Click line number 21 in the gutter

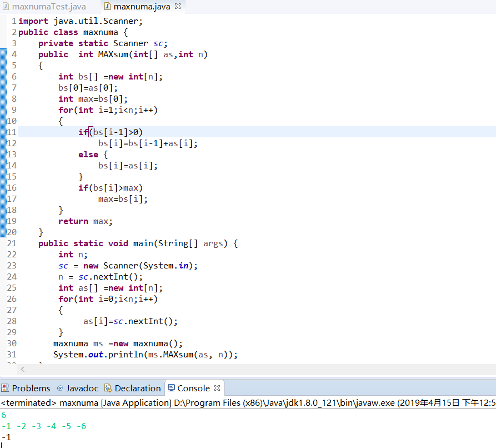(x=12, y=243)
